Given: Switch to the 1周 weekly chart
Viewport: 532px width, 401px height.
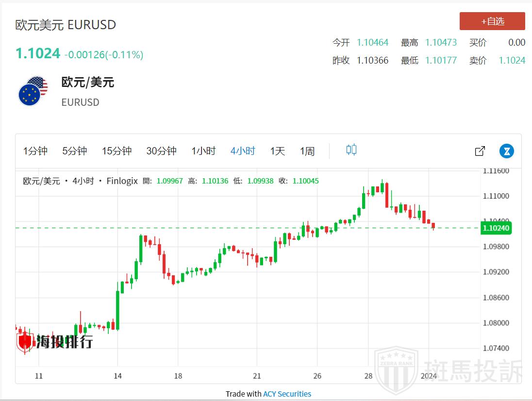Looking at the screenshot, I should click(307, 151).
